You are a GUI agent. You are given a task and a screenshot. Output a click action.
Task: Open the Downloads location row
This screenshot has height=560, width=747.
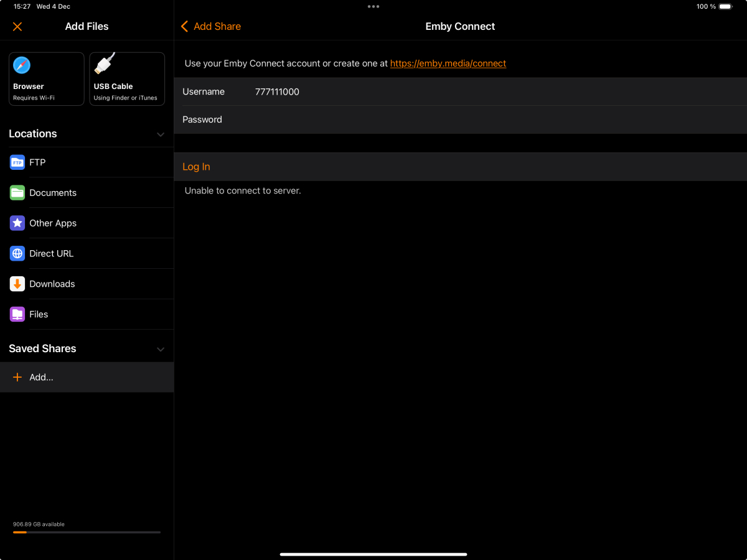click(87, 284)
